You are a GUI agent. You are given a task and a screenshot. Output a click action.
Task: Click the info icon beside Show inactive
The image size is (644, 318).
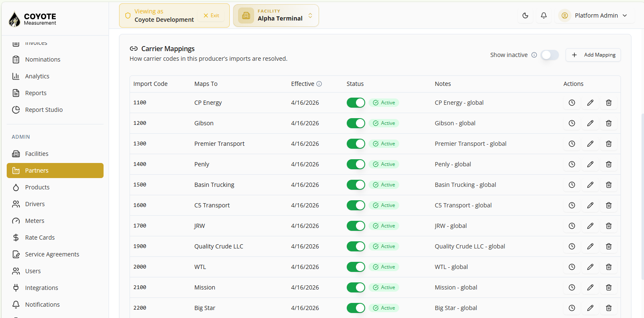click(534, 55)
